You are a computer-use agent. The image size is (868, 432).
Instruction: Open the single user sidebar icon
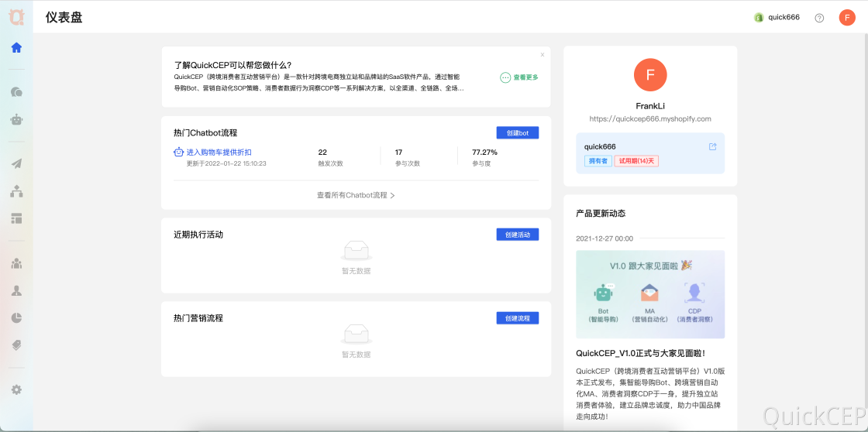click(x=16, y=290)
